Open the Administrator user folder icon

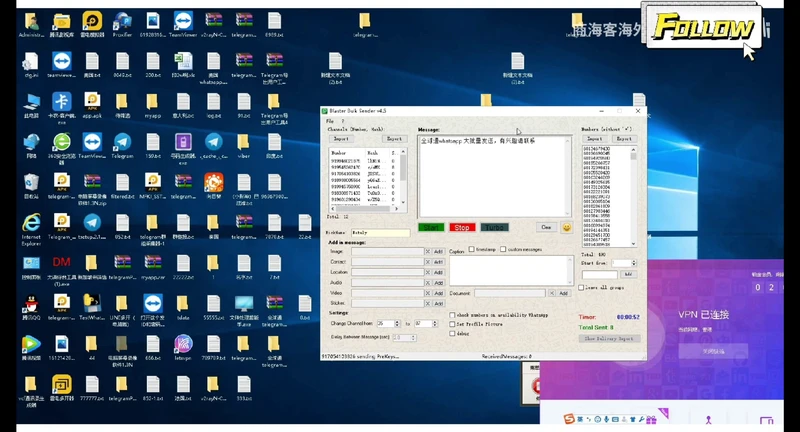click(31, 24)
